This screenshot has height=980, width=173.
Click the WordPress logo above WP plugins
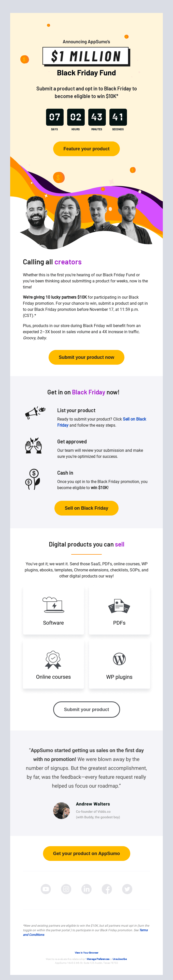coord(119,659)
